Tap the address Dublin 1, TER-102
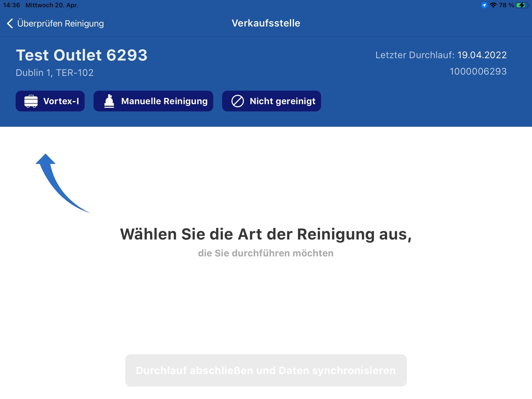The height and width of the screenshot is (399, 532). click(55, 73)
